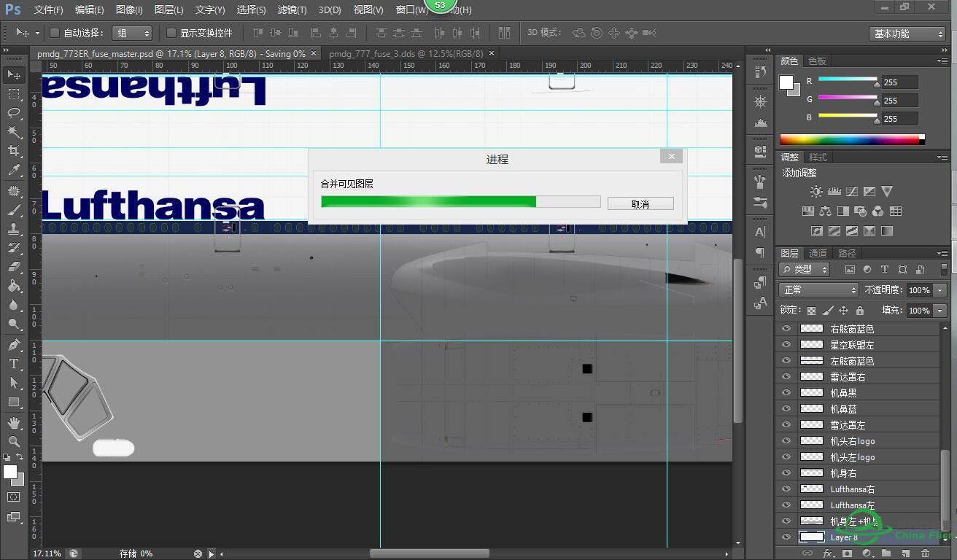Hide the 机鼻黑 layer
The image size is (957, 560).
[786, 393]
